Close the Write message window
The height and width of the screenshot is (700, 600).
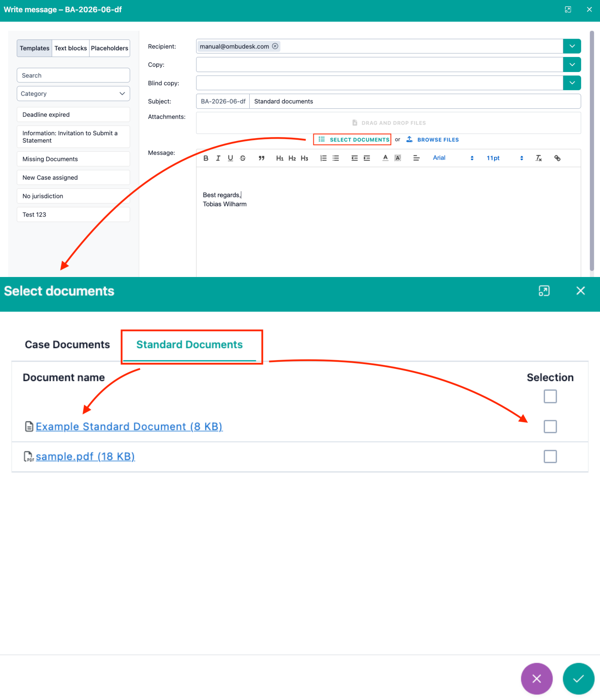(589, 9)
